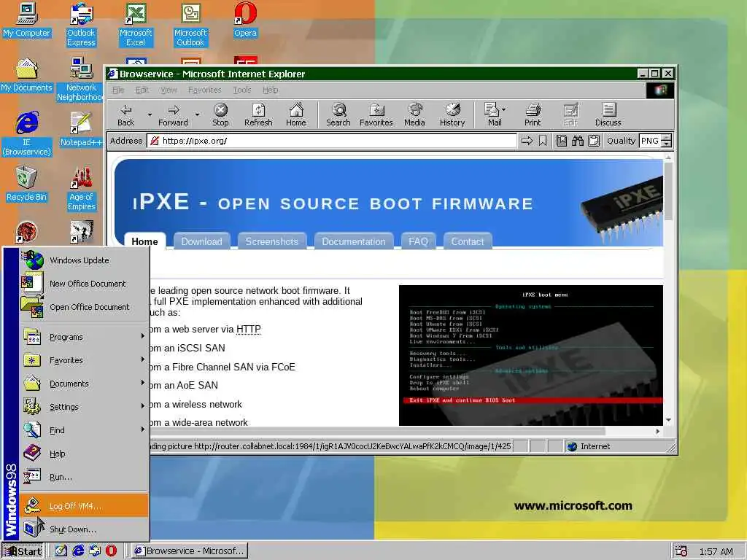Open the Tools menu in Internet Explorer
The height and width of the screenshot is (560, 747).
click(242, 90)
